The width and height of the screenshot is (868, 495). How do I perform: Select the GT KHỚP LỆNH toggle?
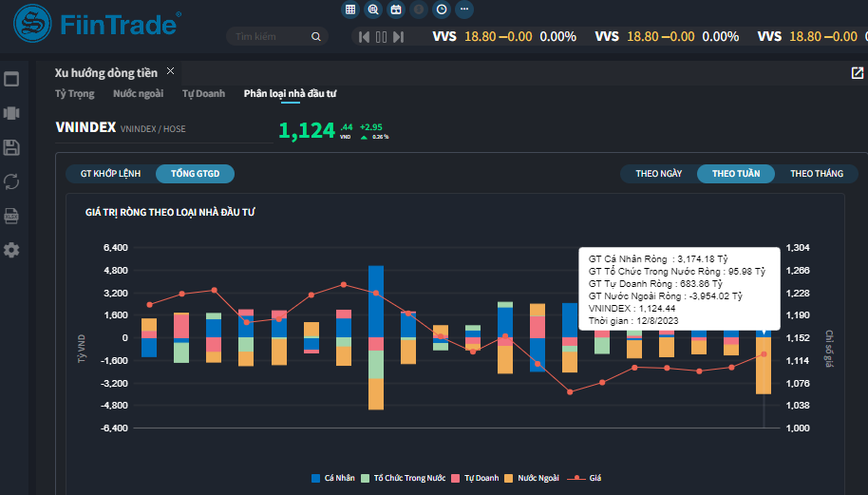(110, 174)
